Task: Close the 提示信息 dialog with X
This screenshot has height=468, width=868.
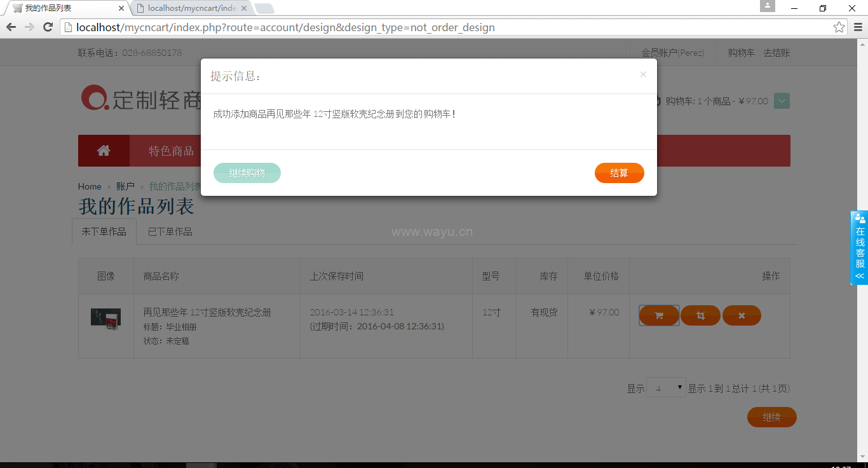Action: (x=643, y=74)
